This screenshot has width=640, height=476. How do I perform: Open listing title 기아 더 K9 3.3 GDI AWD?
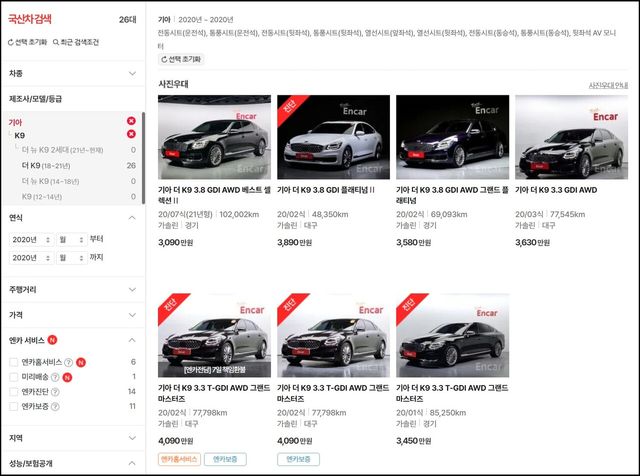pos(556,190)
